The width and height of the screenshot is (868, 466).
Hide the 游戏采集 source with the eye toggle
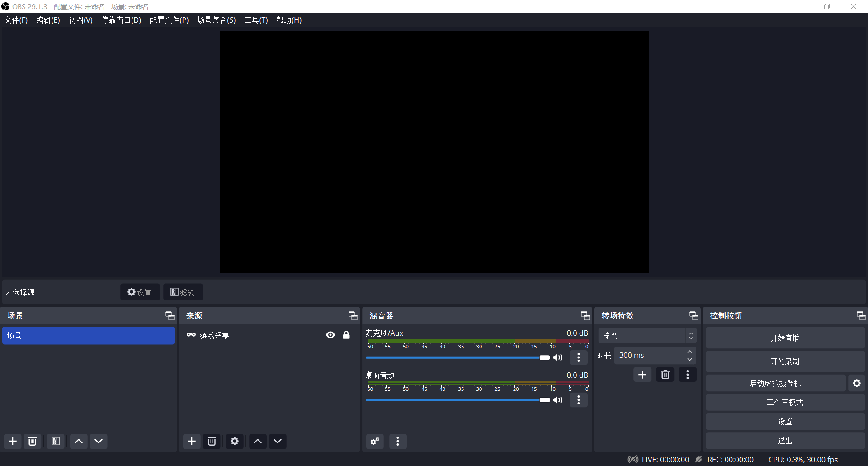pyautogui.click(x=330, y=335)
